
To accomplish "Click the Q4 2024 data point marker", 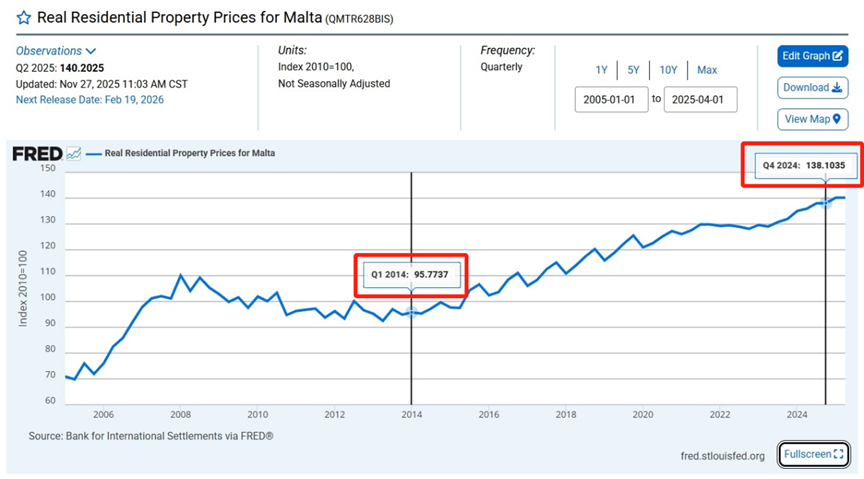I will (825, 203).
